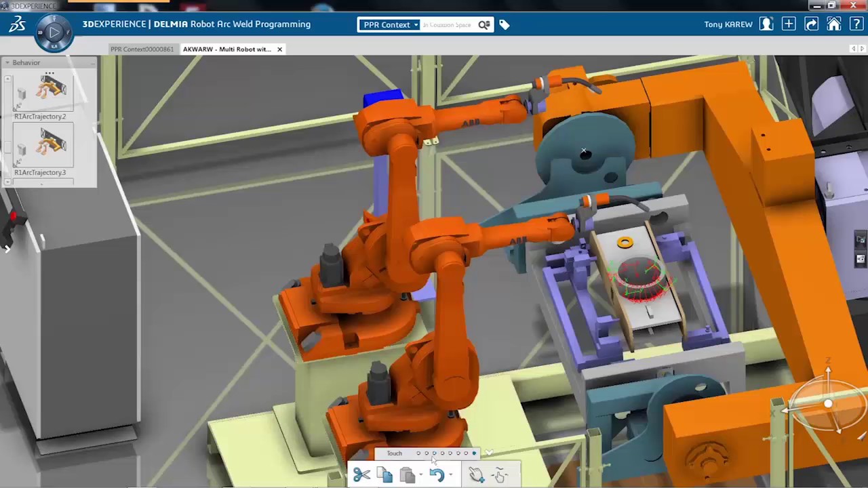Open the user profile icon near Tony KAREW
This screenshot has width=868, height=488.
coord(766,24)
